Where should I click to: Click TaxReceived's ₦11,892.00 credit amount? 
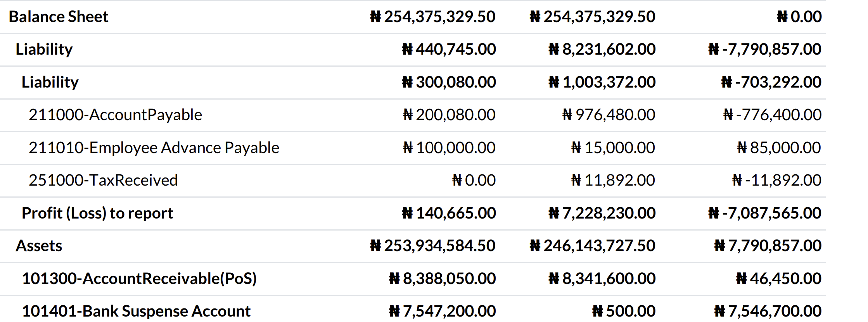point(613,180)
